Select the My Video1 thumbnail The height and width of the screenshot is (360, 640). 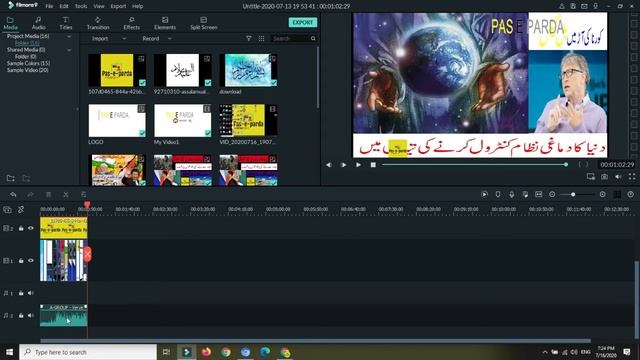(x=182, y=120)
